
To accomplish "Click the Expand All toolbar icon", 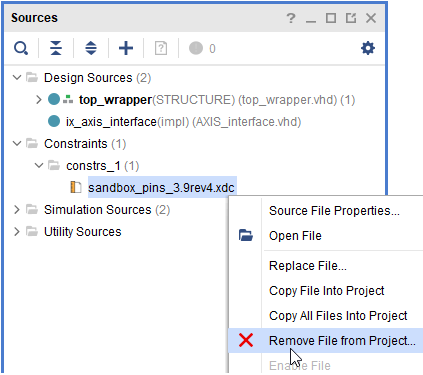I will [91, 48].
